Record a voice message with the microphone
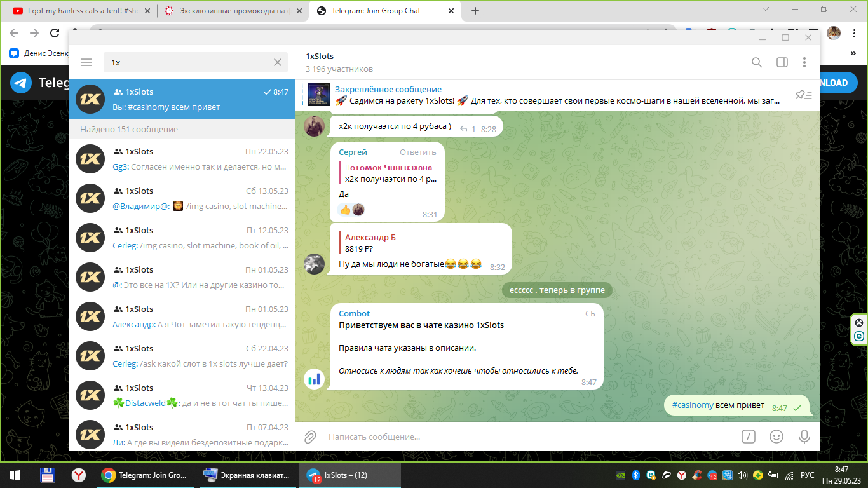Screen dimensions: 868x488 804,437
